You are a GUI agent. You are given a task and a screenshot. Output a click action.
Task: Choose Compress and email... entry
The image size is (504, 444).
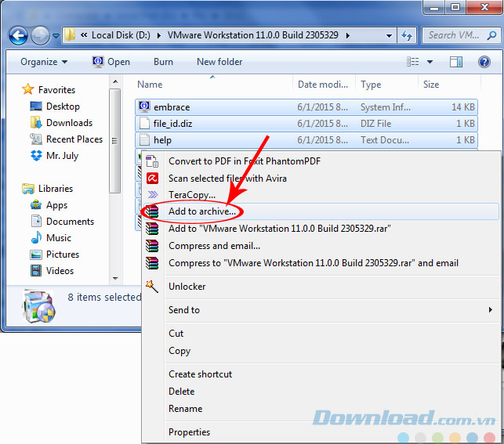pyautogui.click(x=320, y=246)
